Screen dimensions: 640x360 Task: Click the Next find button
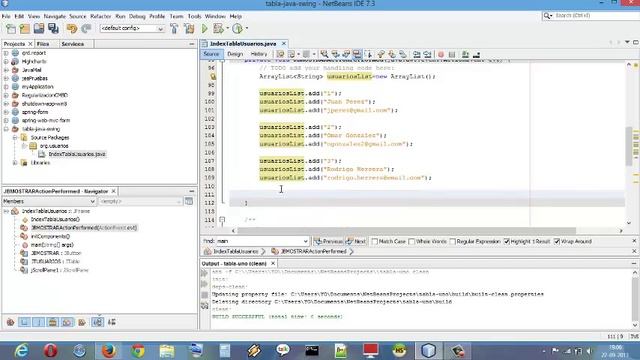coord(356,241)
